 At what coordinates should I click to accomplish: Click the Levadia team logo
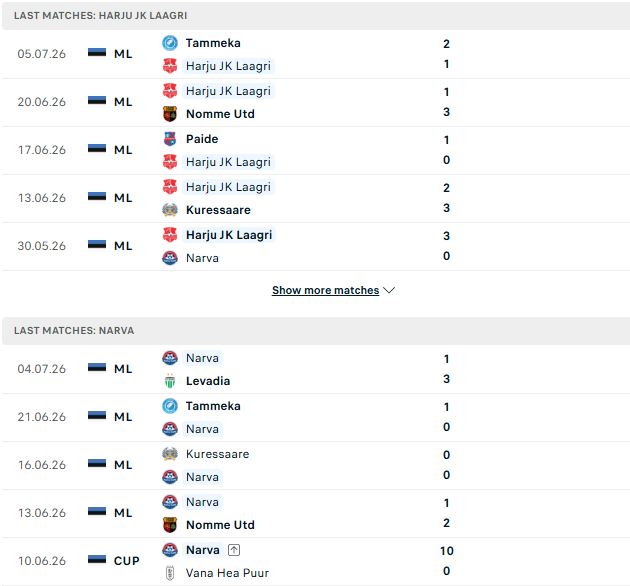[x=170, y=381]
